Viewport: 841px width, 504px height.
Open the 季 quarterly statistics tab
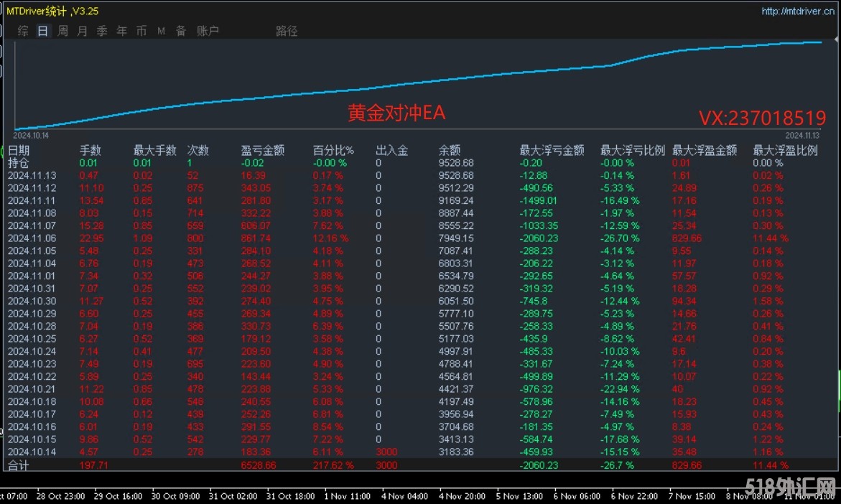[x=102, y=31]
